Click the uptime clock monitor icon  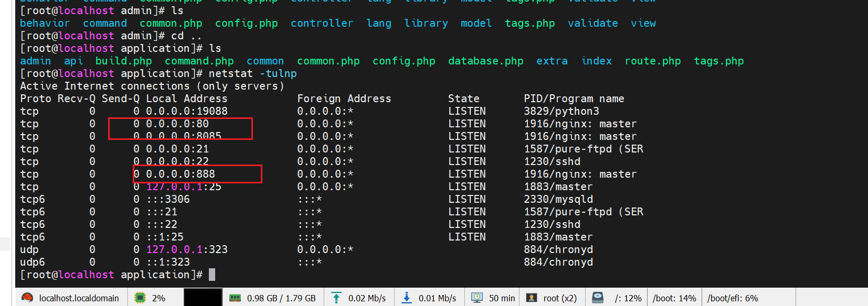click(477, 298)
